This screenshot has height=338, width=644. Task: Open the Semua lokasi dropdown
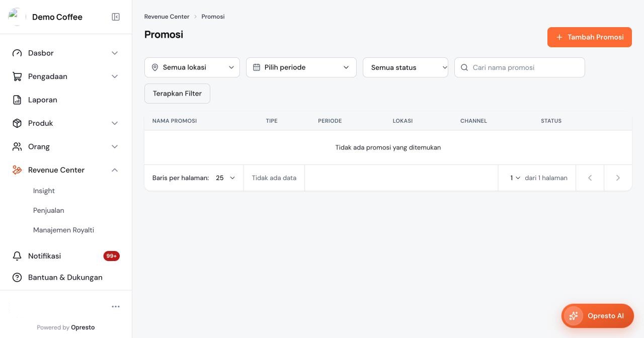(x=192, y=67)
